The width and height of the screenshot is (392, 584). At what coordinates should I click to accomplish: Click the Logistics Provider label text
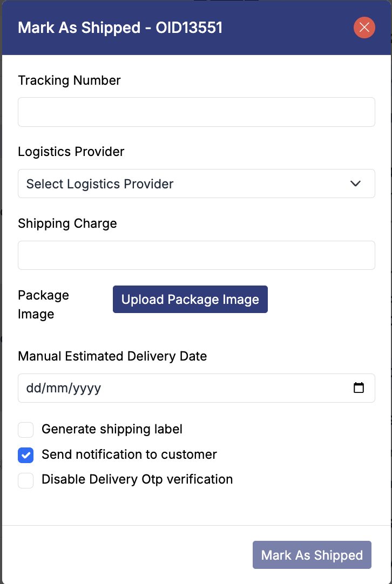(71, 152)
